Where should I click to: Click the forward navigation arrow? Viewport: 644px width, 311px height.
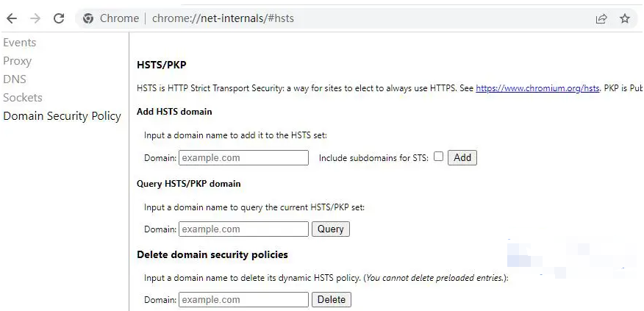tap(35, 18)
